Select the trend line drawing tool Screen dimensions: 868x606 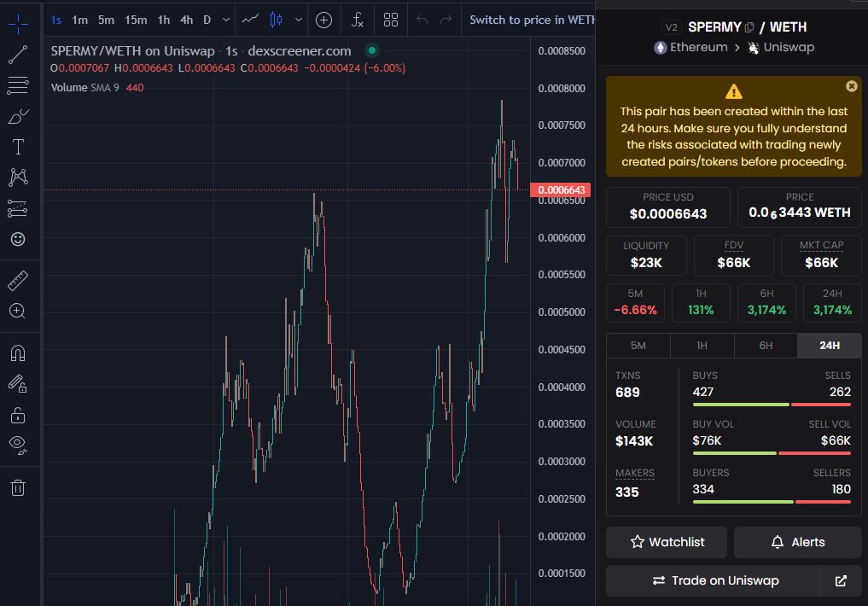18,55
